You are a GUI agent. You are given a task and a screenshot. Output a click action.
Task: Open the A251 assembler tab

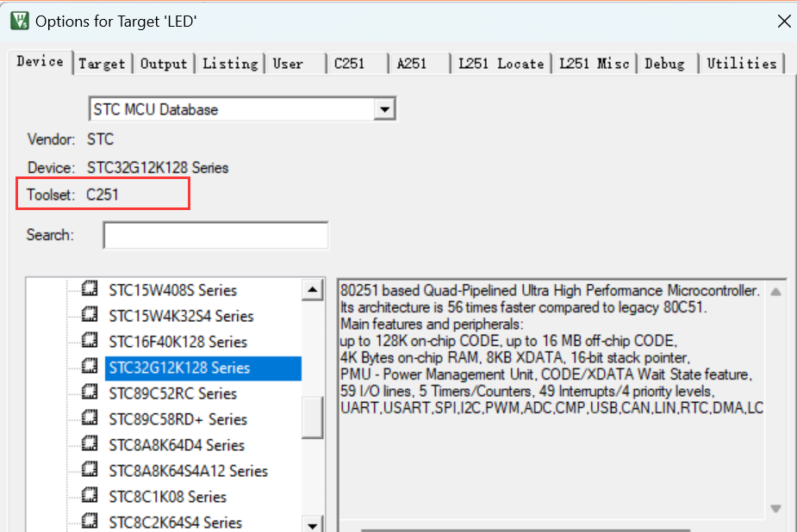coord(420,64)
